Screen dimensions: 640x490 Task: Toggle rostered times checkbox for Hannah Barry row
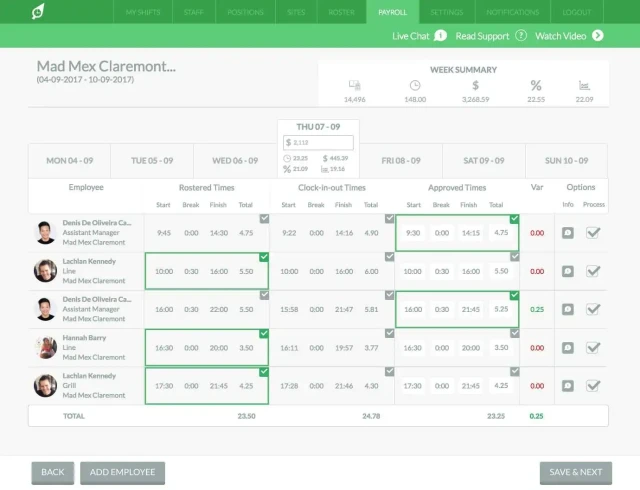(x=264, y=334)
